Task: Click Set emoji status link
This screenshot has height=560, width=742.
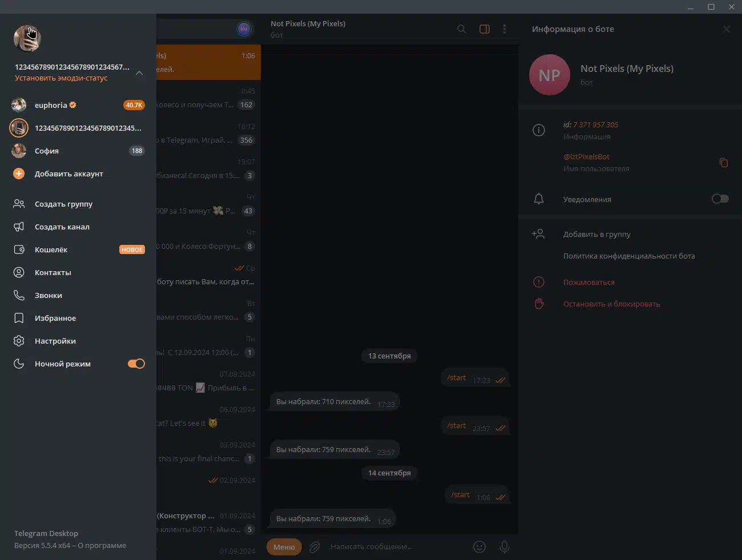Action: (61, 78)
